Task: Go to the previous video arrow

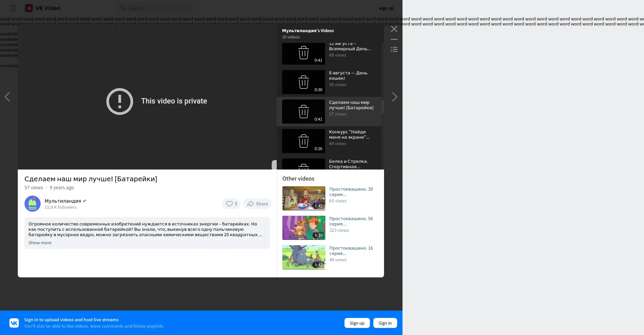Action: tap(7, 97)
